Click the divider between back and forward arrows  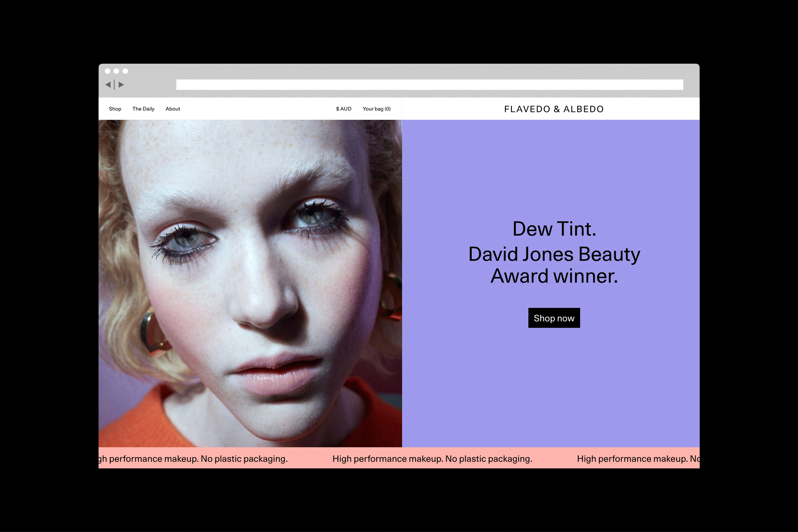point(114,84)
